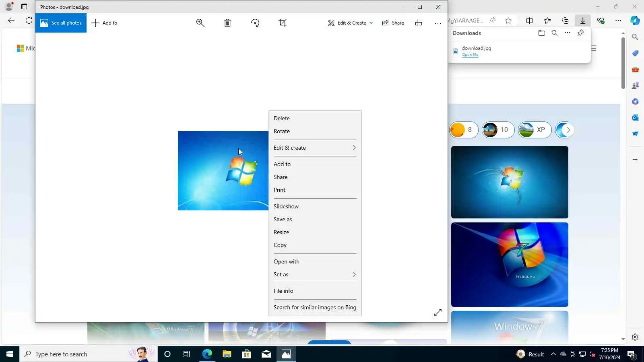Viewport: 644px width, 362px height.
Task: Click the Windows Start button
Action: [x=10, y=354]
